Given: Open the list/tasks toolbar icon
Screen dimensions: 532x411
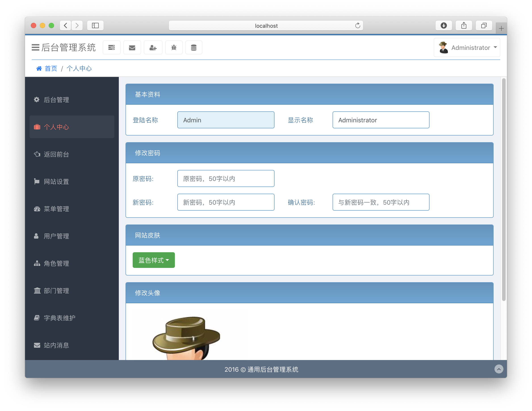Looking at the screenshot, I should pos(112,48).
